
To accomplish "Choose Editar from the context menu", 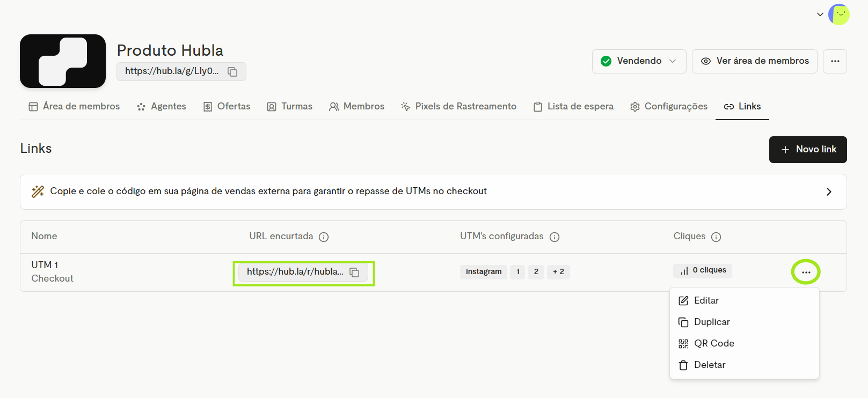I will coord(745,300).
